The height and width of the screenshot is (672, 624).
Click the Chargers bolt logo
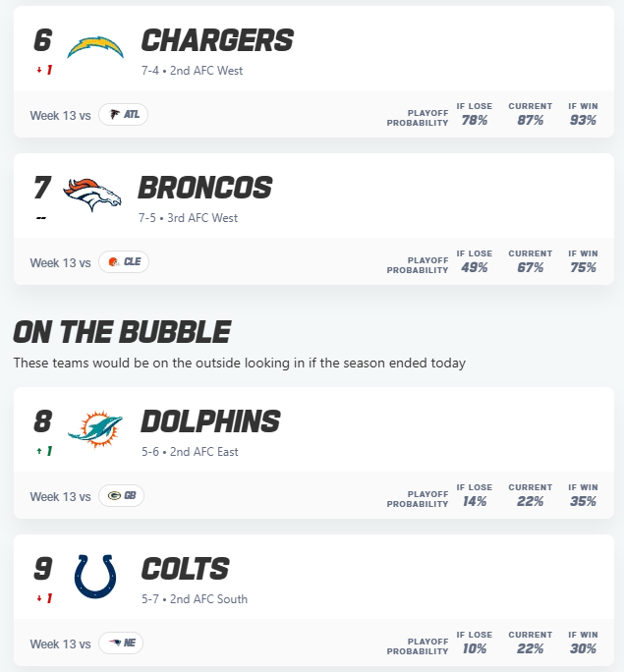(95, 45)
